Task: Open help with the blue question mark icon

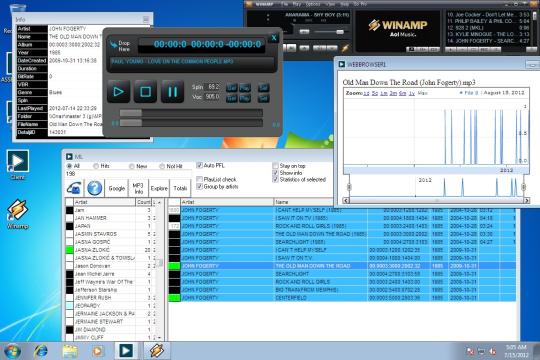Action: 94,188
